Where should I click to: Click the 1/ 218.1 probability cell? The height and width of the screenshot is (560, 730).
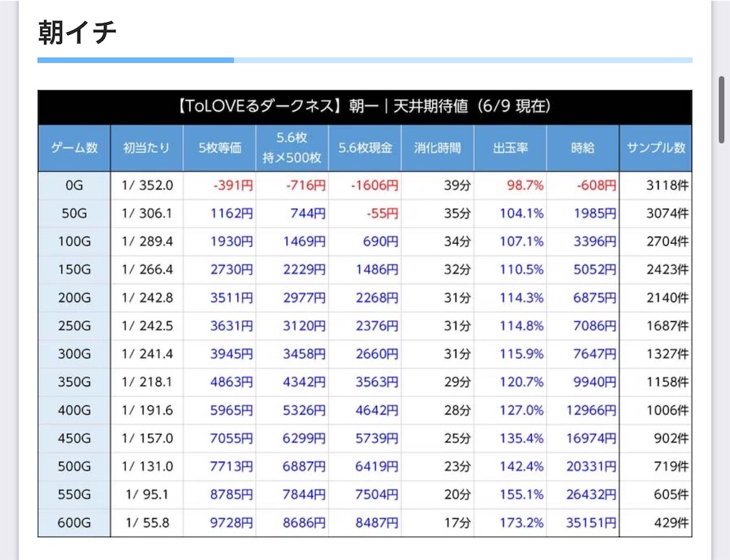[147, 382]
